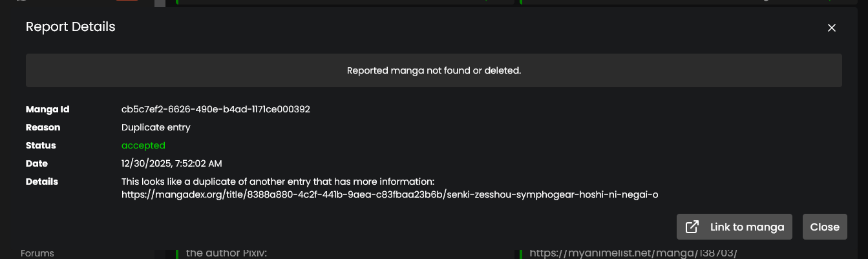The width and height of the screenshot is (868, 259).
Task: Click the Reported manga not found banner
Action: pos(434,70)
